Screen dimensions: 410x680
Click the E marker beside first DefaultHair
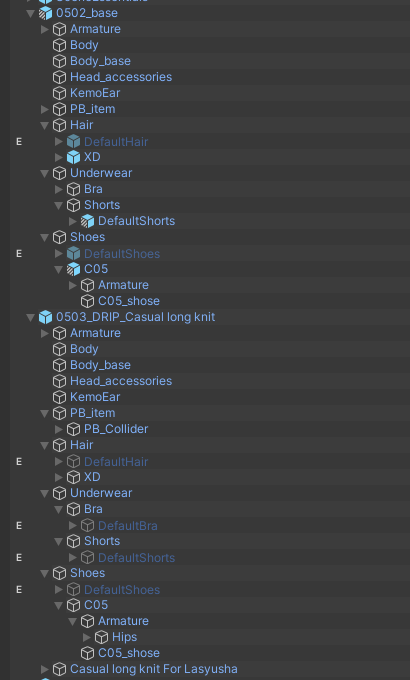coord(19,141)
